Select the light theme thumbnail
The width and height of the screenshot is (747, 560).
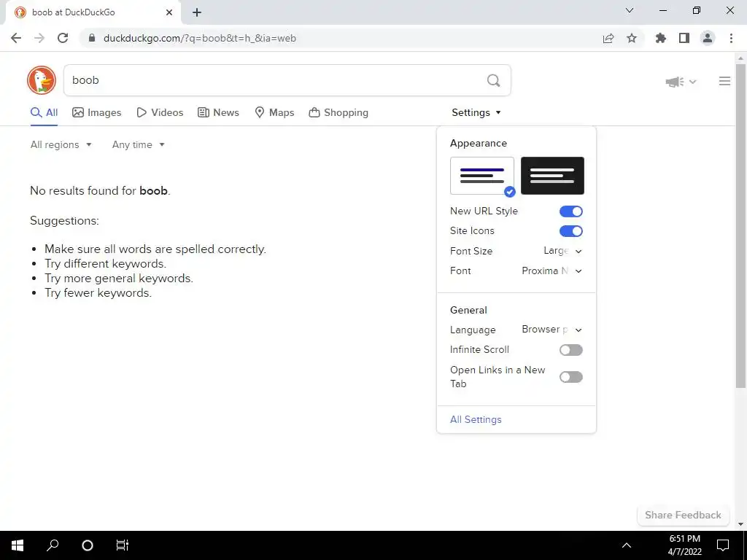point(482,176)
